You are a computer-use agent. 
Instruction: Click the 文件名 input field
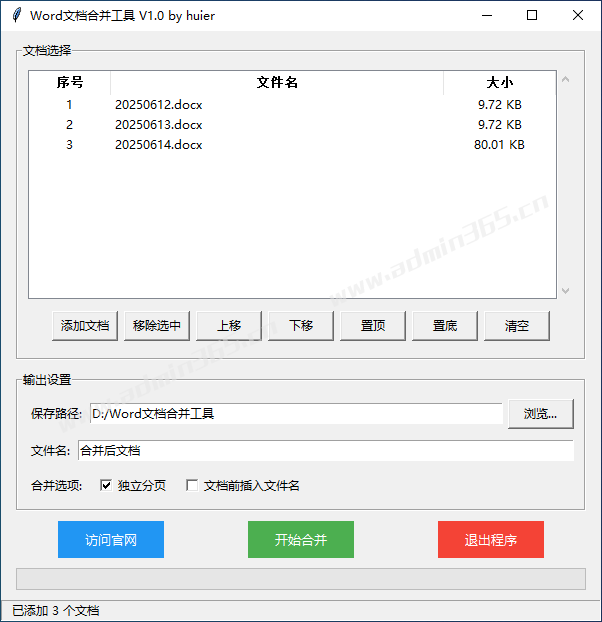click(326, 451)
